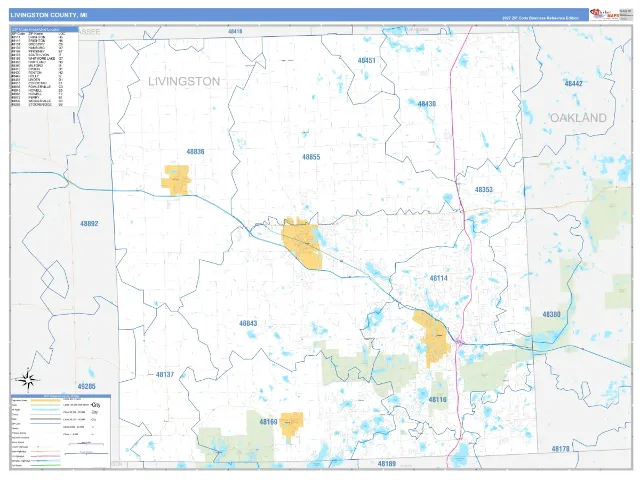Select the LIVINGSTON county name label

coord(184,82)
